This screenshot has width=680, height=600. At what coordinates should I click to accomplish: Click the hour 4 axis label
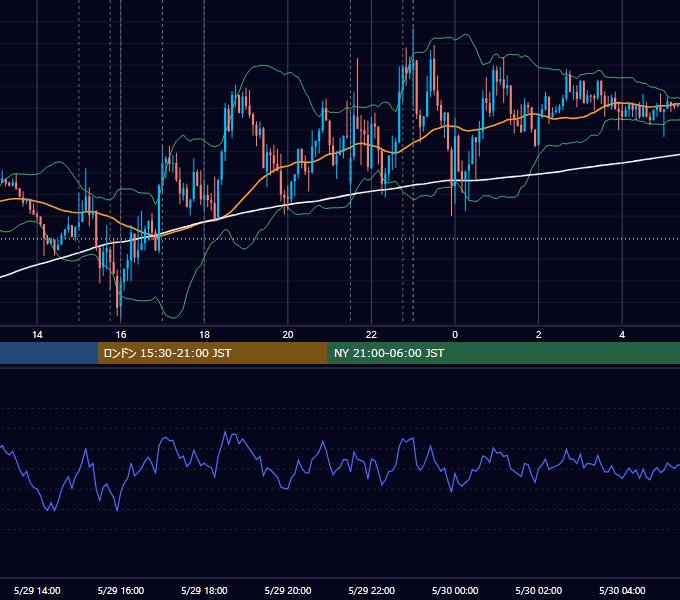622,335
